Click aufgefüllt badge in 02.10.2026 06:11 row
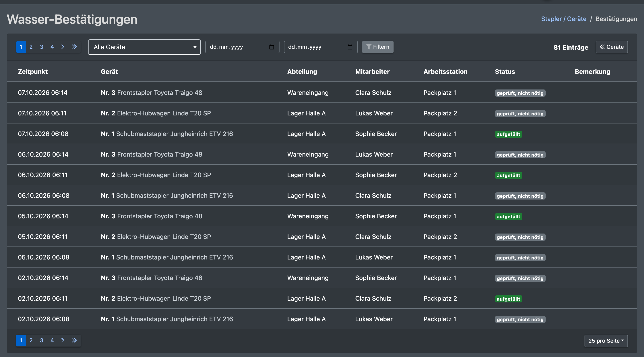This screenshot has height=357, width=644. click(508, 299)
